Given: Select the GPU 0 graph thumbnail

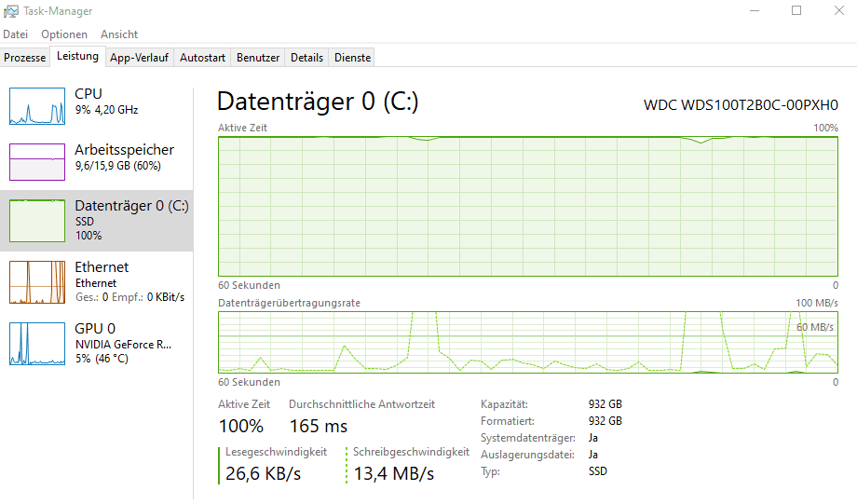Looking at the screenshot, I should [x=37, y=343].
